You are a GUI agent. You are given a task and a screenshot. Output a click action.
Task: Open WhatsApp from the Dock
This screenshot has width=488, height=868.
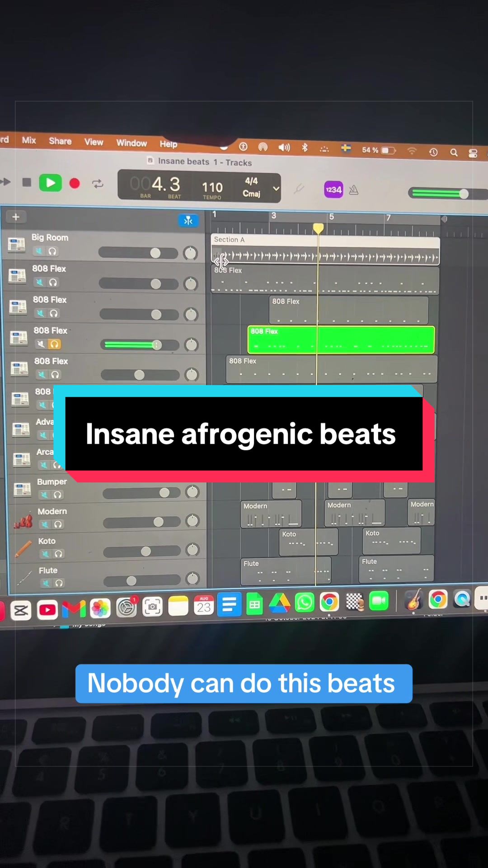click(x=305, y=603)
